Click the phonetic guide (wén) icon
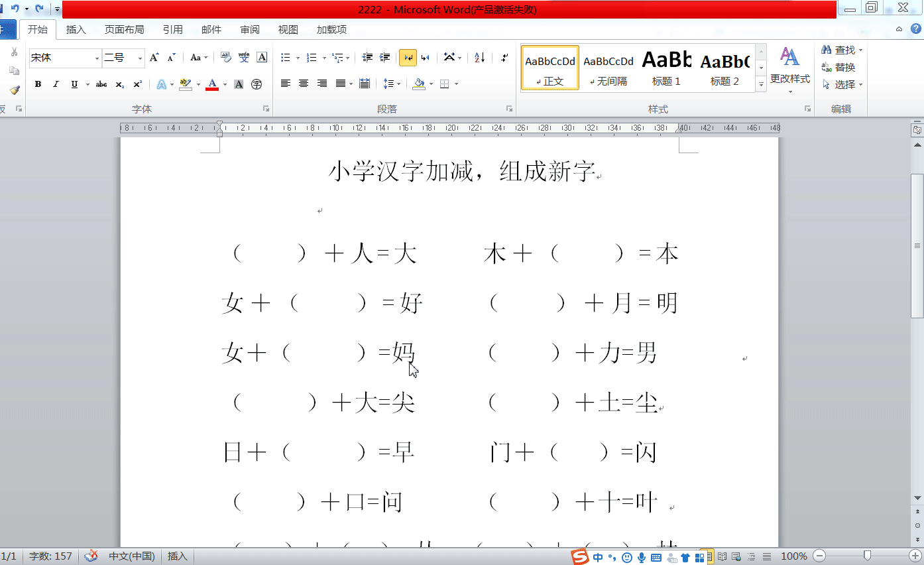The image size is (924, 565). pos(244,58)
